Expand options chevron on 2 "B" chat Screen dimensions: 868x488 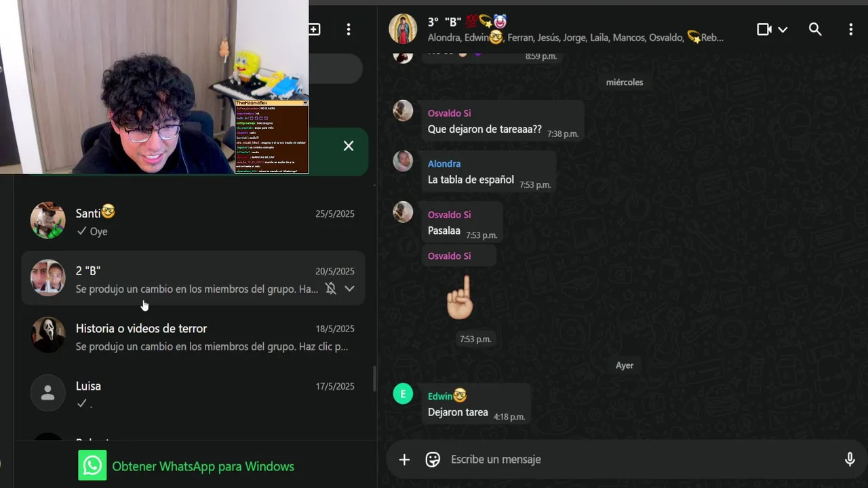click(349, 289)
